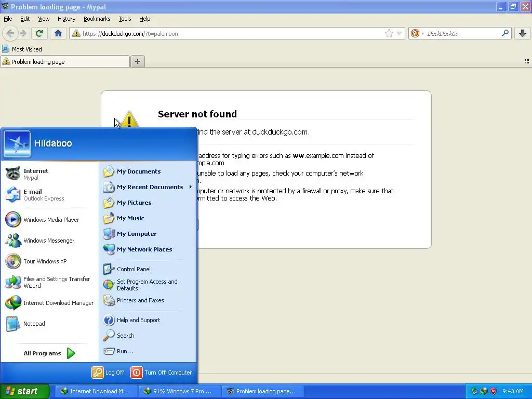This screenshot has height=399, width=532.
Task: Open the File menu
Action: (x=8, y=19)
